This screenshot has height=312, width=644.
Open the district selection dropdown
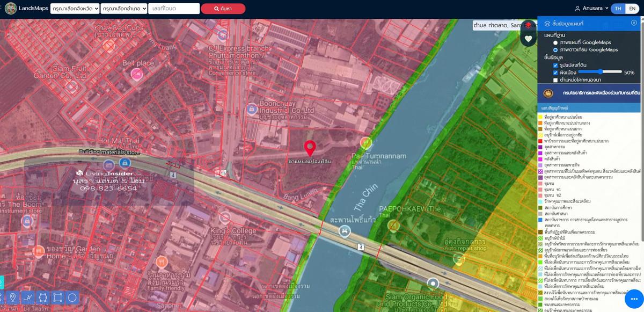tap(123, 9)
